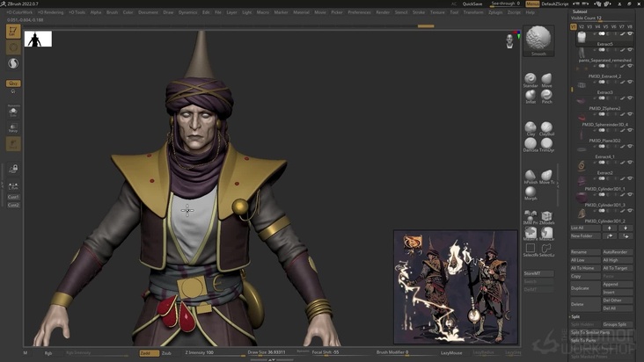Select the Clay brush
644x362 pixels.
tap(531, 129)
